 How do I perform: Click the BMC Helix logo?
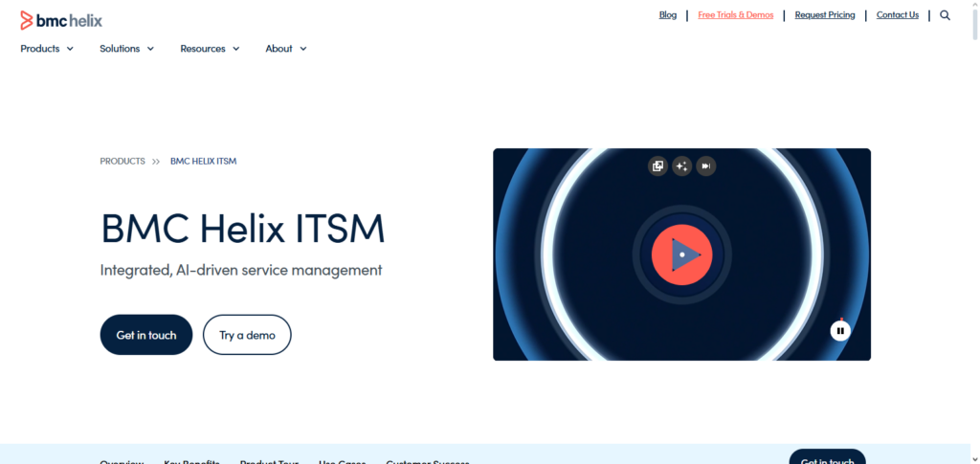[60, 20]
